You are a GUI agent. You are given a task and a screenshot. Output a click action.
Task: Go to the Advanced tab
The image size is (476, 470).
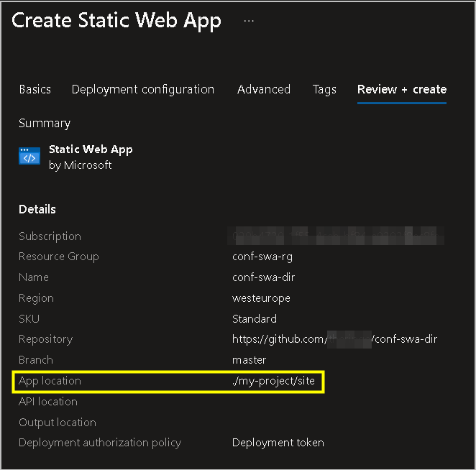[264, 90]
